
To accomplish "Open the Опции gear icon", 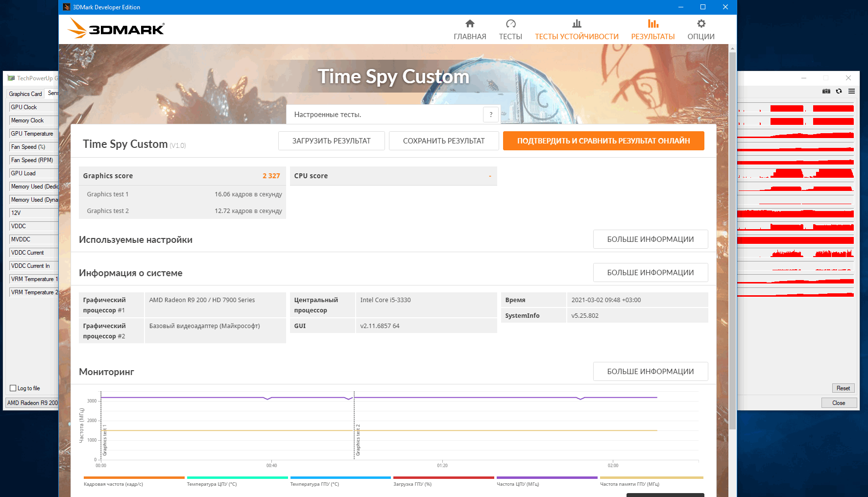I will point(701,24).
